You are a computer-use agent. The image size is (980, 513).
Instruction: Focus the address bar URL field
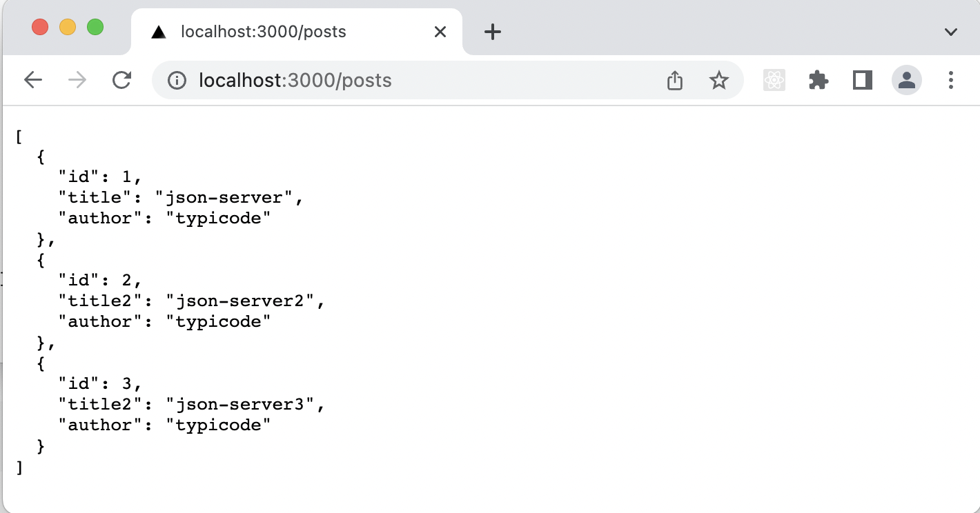click(x=414, y=81)
